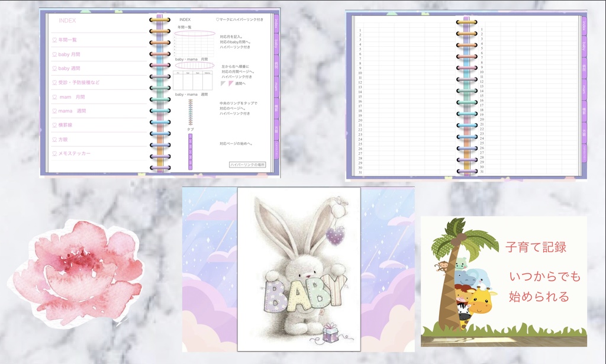
Task: Open the mama 週間 index link
Action: pos(72,111)
